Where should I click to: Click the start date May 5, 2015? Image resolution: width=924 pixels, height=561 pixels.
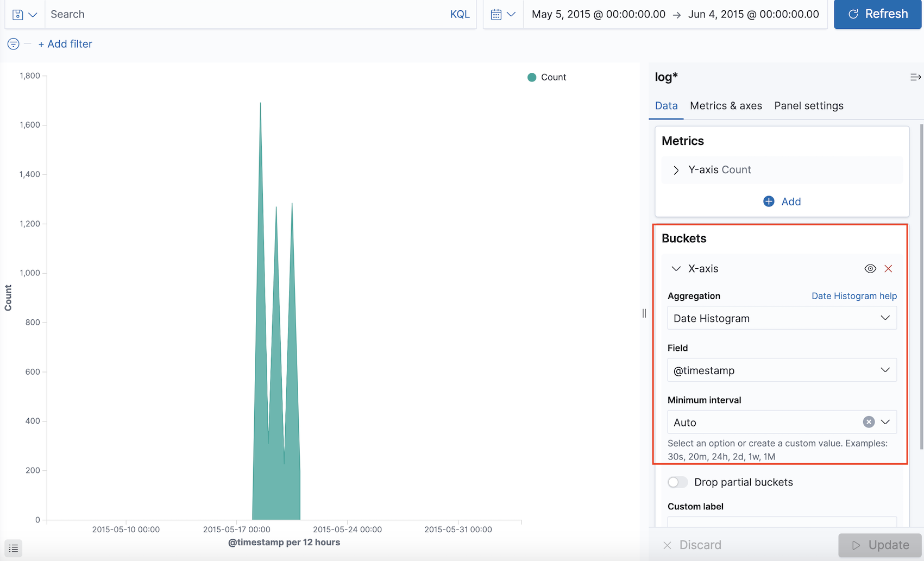(x=598, y=15)
